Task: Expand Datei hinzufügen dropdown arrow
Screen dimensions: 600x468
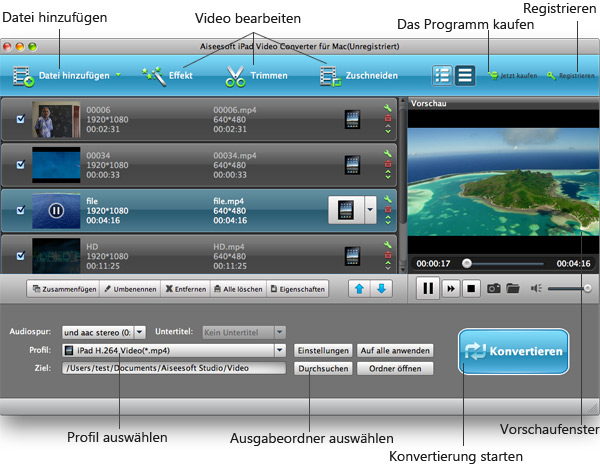Action: [x=119, y=75]
